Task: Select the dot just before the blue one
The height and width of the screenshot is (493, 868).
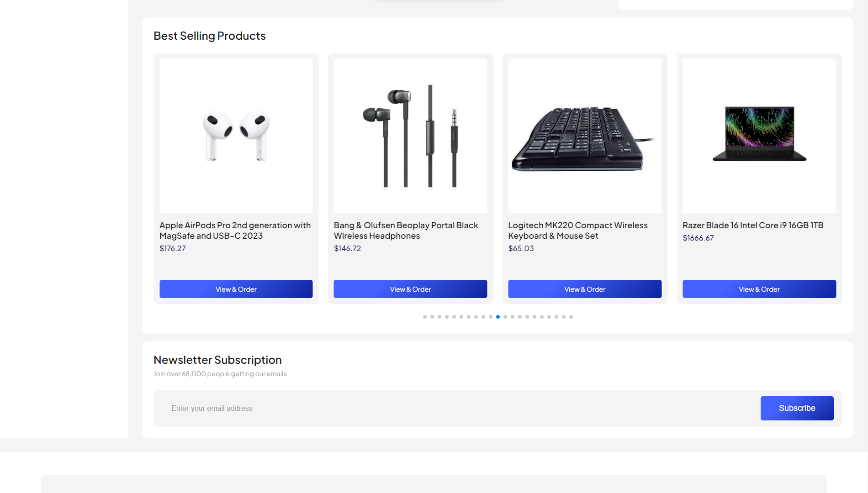Action: pyautogui.click(x=491, y=317)
